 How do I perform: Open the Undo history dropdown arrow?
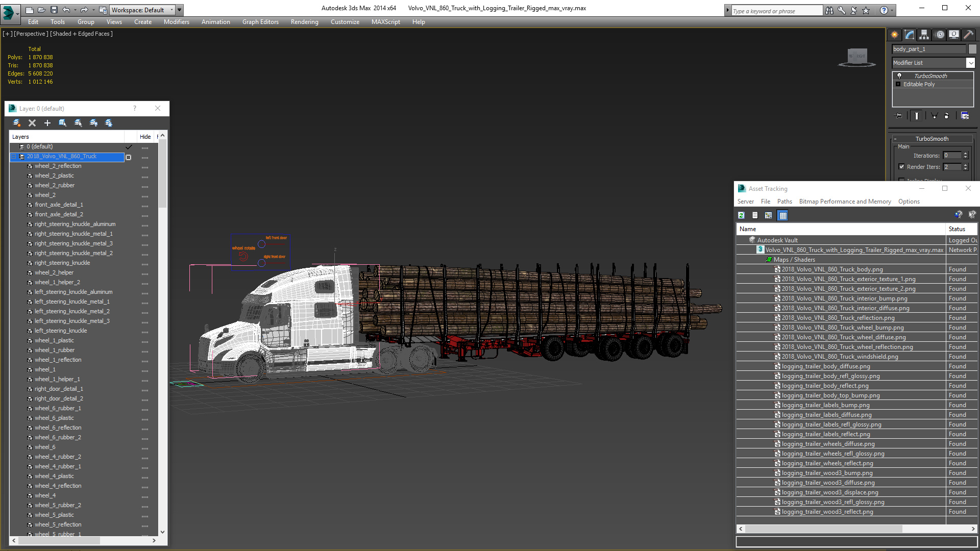(75, 10)
